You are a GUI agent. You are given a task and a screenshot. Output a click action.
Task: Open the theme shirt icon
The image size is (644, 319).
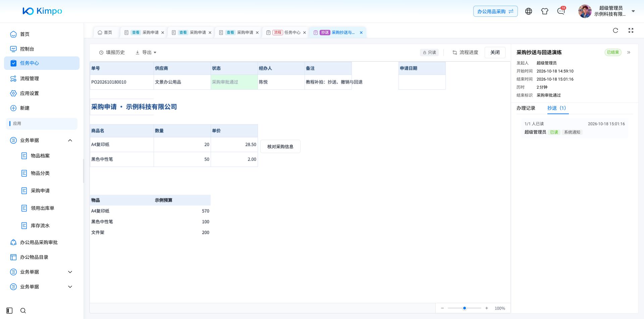pyautogui.click(x=545, y=11)
